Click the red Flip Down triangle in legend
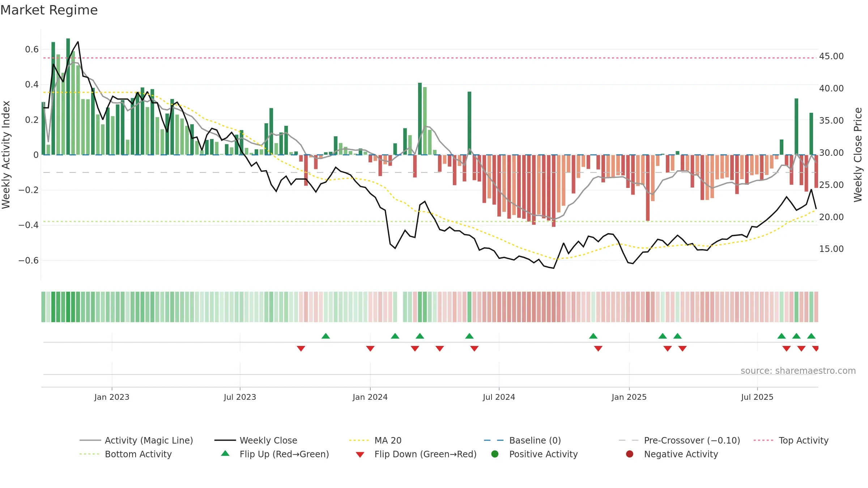The image size is (868, 488). (360, 455)
